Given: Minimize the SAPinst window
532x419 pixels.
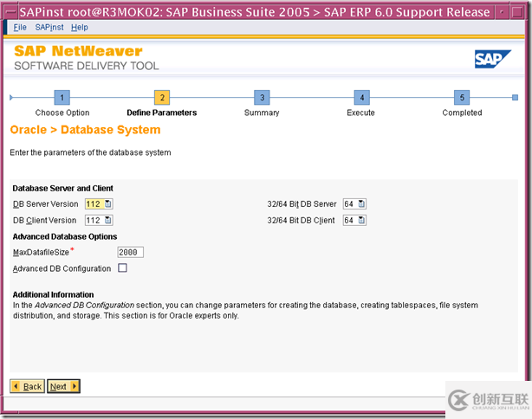Looking at the screenshot, I should pos(502,12).
